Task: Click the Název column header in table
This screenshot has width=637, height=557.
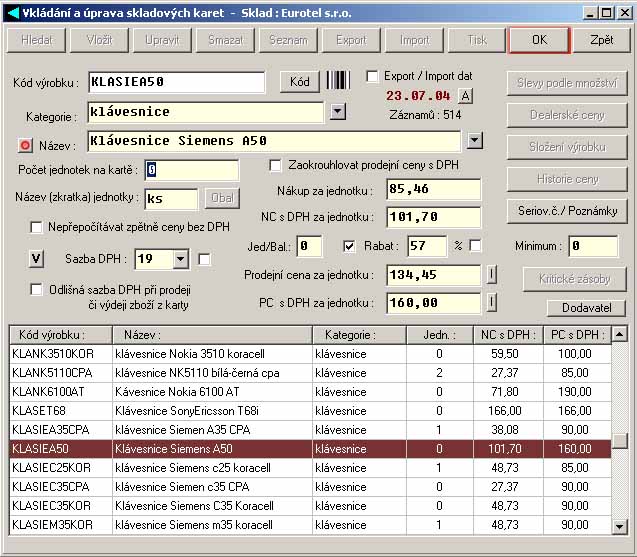Action: (212, 335)
